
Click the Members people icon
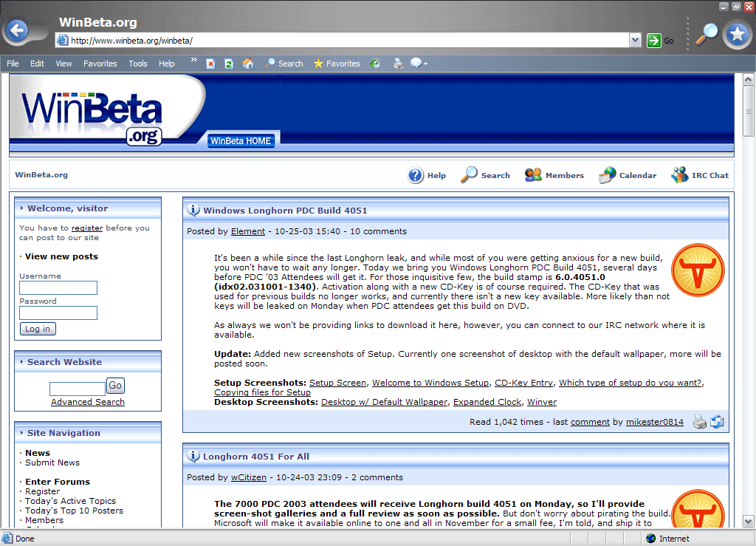[x=533, y=175]
